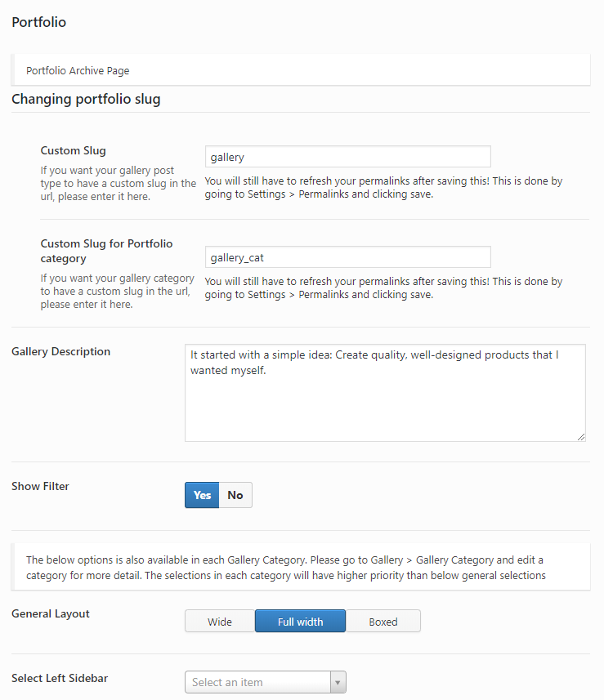Image resolution: width=604 pixels, height=700 pixels.
Task: Click the Changing portfolio slug section heading
Action: coord(86,99)
